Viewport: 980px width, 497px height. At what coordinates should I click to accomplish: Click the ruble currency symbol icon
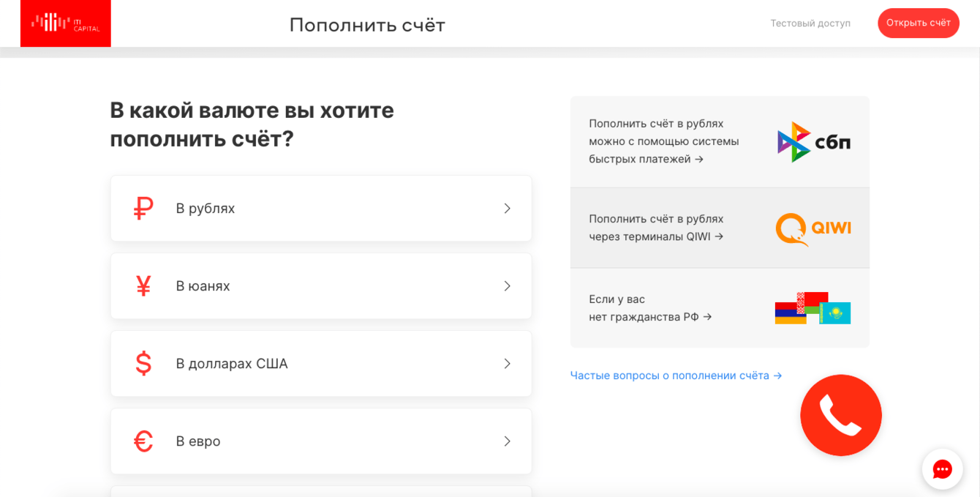click(143, 209)
